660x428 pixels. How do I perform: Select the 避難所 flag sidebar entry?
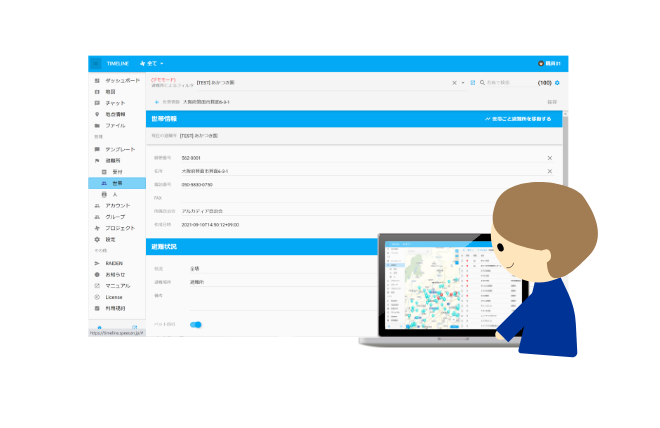click(117, 161)
